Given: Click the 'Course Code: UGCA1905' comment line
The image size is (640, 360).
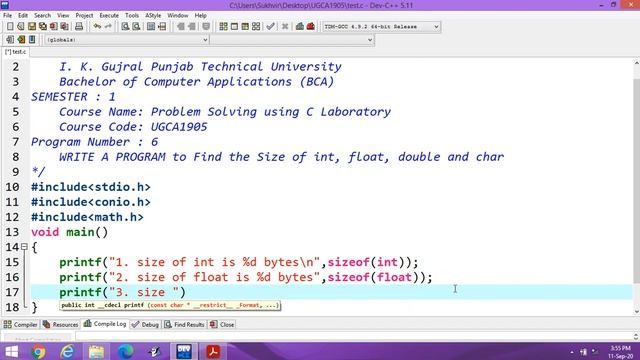Looking at the screenshot, I should click(x=133, y=127).
